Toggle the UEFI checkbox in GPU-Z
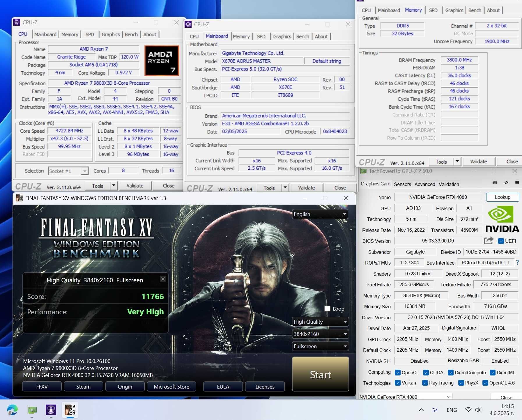The image size is (522, 420). click(501, 241)
